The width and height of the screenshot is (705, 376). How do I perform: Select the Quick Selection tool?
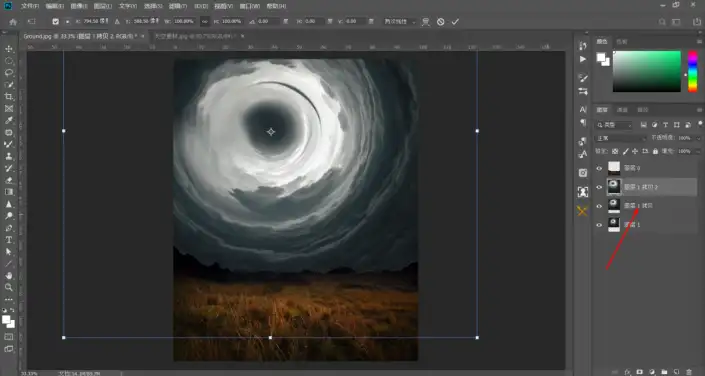point(9,85)
